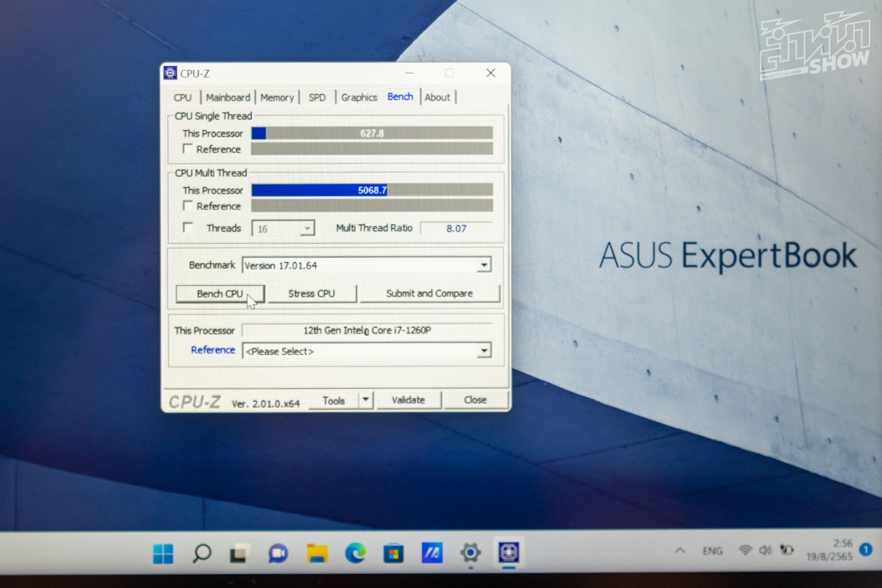The height and width of the screenshot is (588, 882).
Task: Click the Multi Thread Ratio label
Action: (374, 228)
